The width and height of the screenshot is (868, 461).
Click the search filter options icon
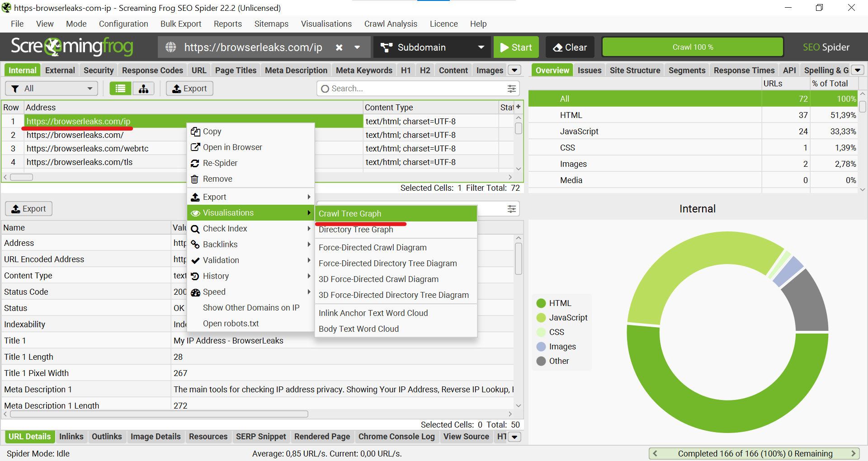511,89
